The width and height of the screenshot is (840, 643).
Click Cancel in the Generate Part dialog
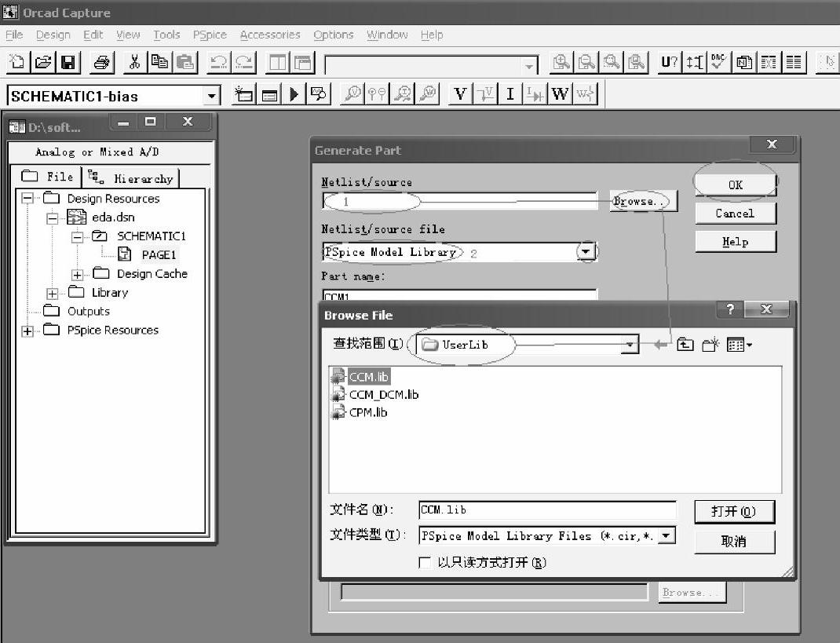click(735, 214)
